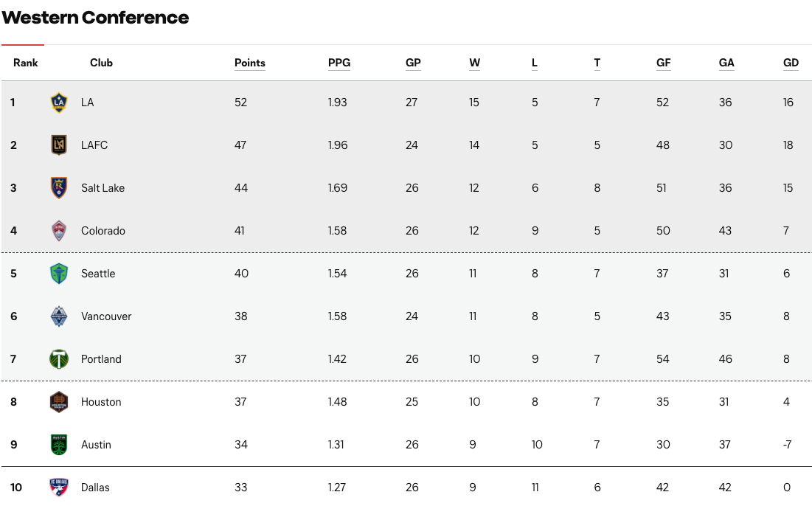Viewport: 812px width, 506px height.
Task: Sort by the GA column header
Action: (726, 63)
